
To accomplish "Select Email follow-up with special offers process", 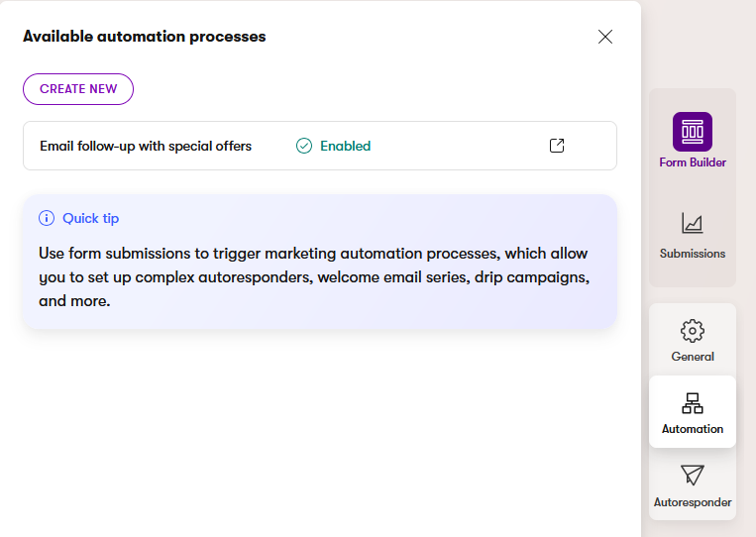I will tap(146, 146).
